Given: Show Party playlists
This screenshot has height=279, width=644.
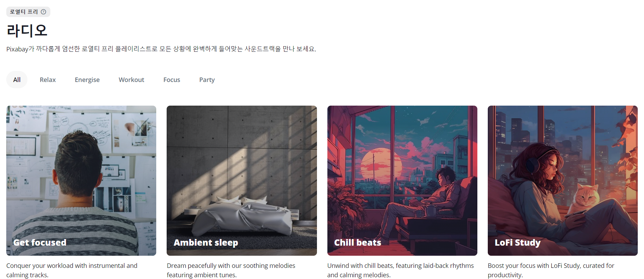Looking at the screenshot, I should coord(207,80).
